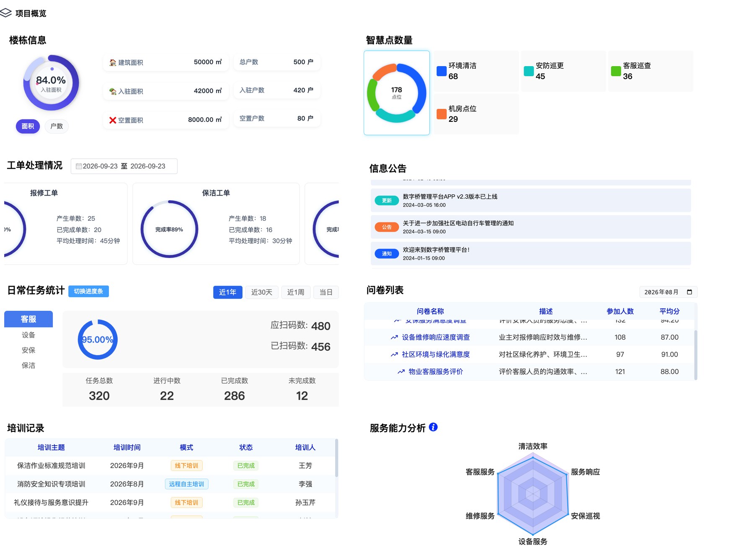Click the calendar icon in the 工单处理情况 date range
The width and height of the screenshot is (754, 560).
[x=79, y=166]
